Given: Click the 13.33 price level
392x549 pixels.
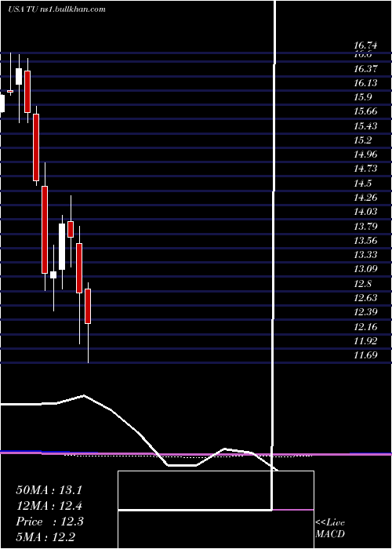Looking at the screenshot, I should 365,255.
